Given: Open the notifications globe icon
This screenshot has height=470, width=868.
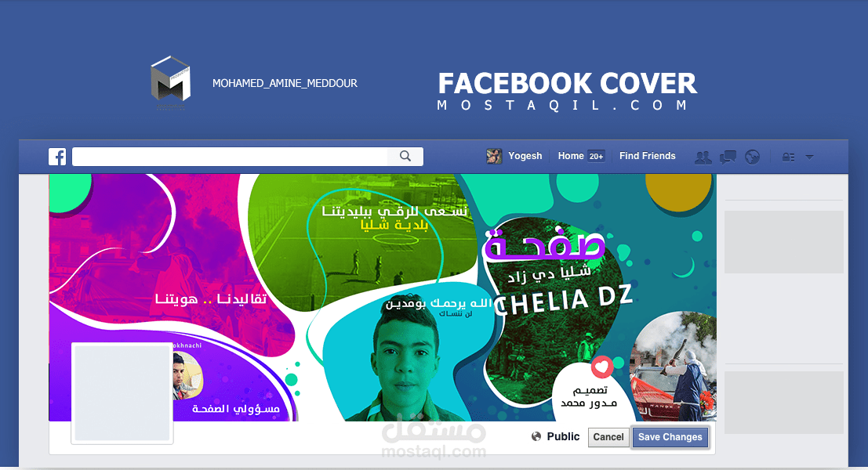Looking at the screenshot, I should [x=752, y=157].
